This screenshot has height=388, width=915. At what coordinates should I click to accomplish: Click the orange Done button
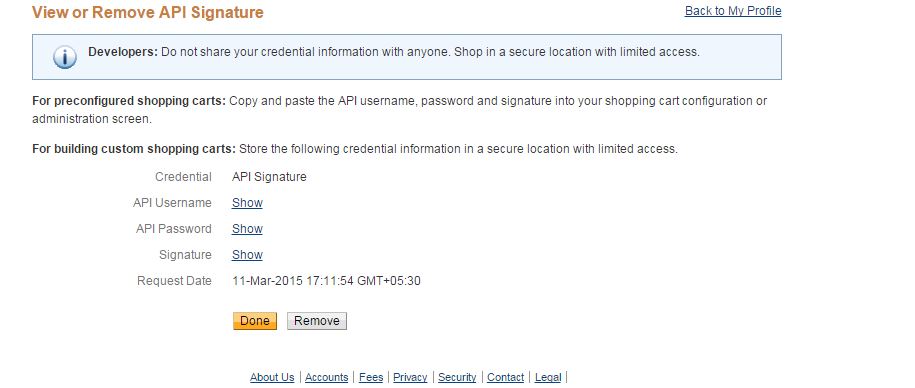(x=255, y=321)
